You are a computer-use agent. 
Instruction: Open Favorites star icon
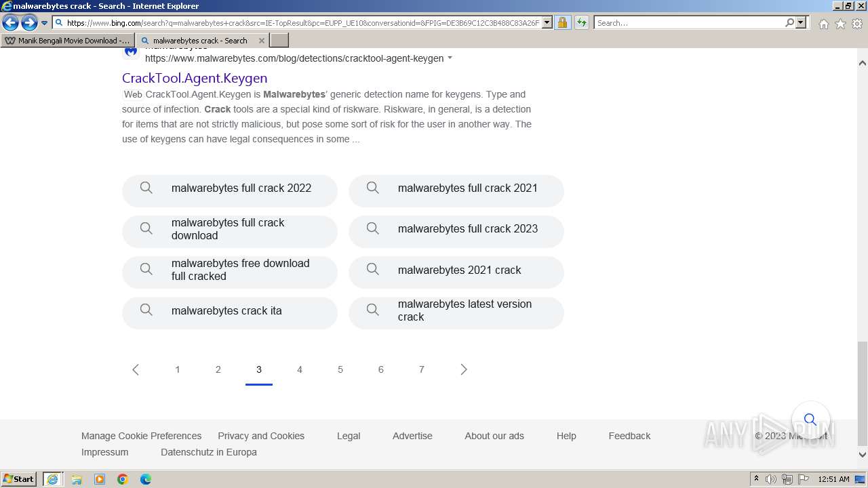pos(840,24)
